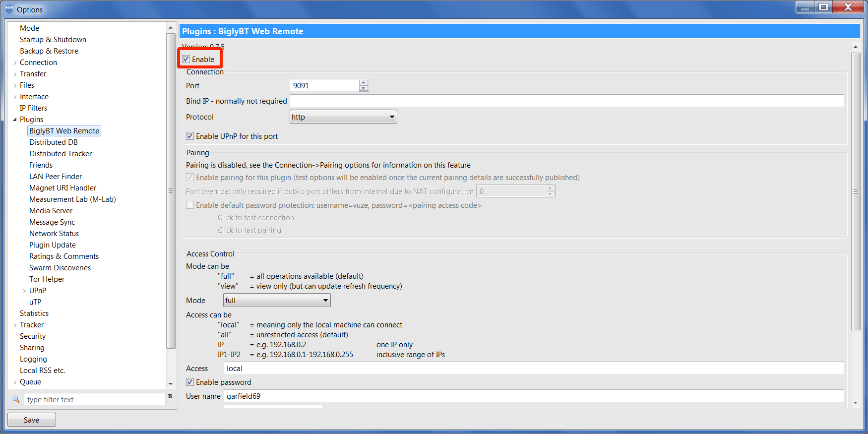Image resolution: width=868 pixels, height=434 pixels.
Task: Click the Port number input field
Action: [x=324, y=85]
